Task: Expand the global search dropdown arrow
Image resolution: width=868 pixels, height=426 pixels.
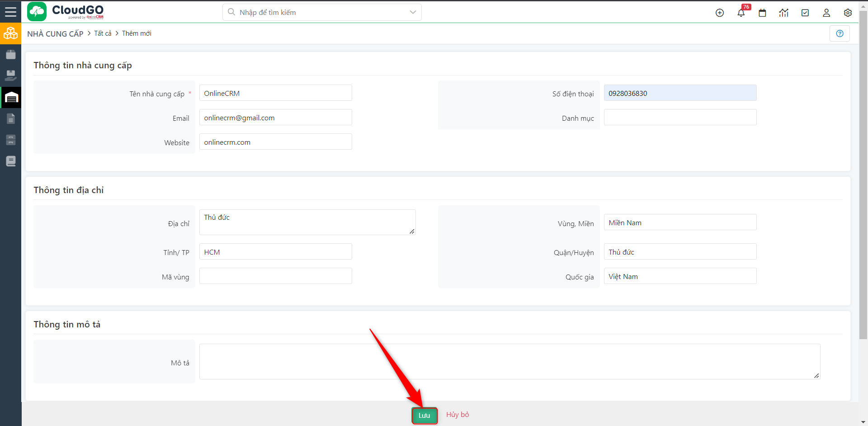Action: point(413,12)
